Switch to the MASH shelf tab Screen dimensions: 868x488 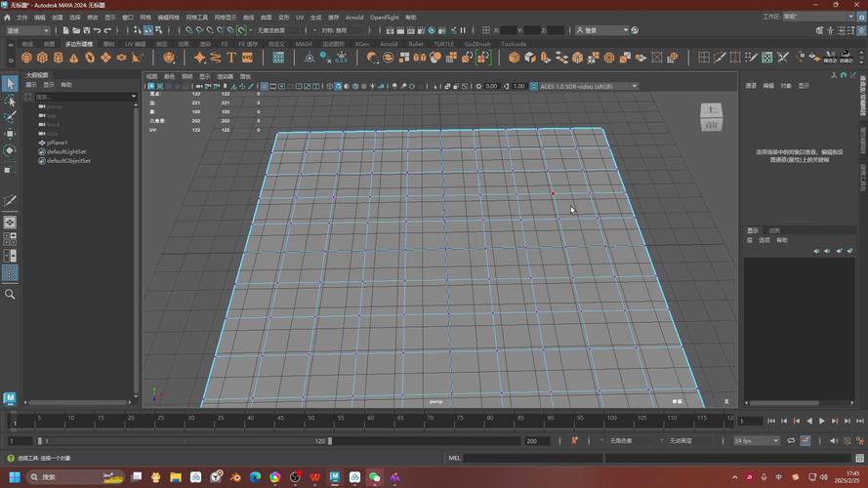pyautogui.click(x=304, y=44)
